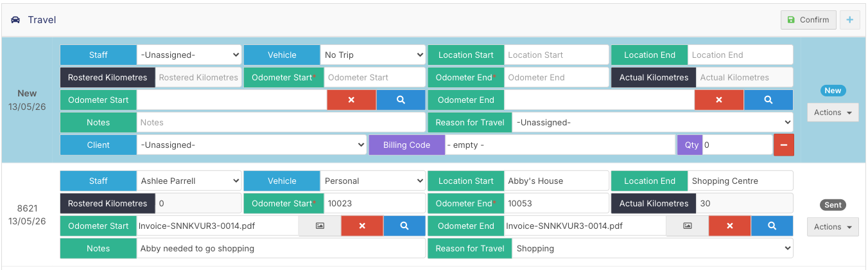Click the New status badge
868x270 pixels.
point(833,91)
